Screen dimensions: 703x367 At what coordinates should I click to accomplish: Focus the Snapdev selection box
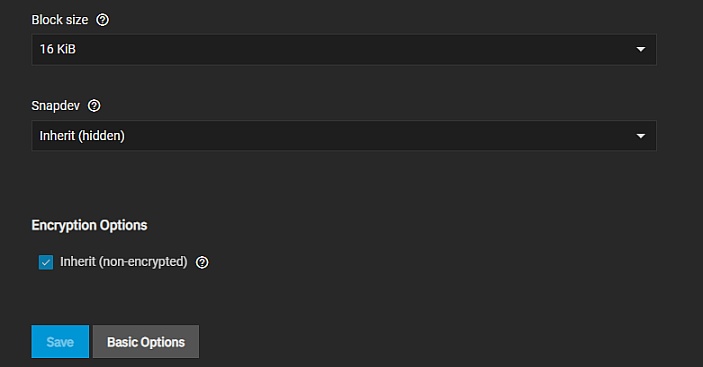tap(344, 135)
